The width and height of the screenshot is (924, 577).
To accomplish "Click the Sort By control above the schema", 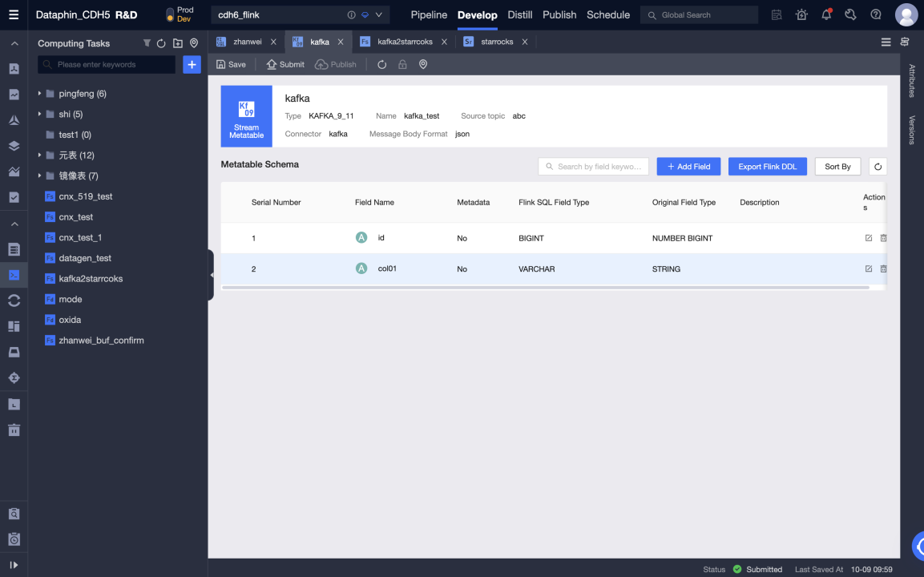I will [x=837, y=166].
